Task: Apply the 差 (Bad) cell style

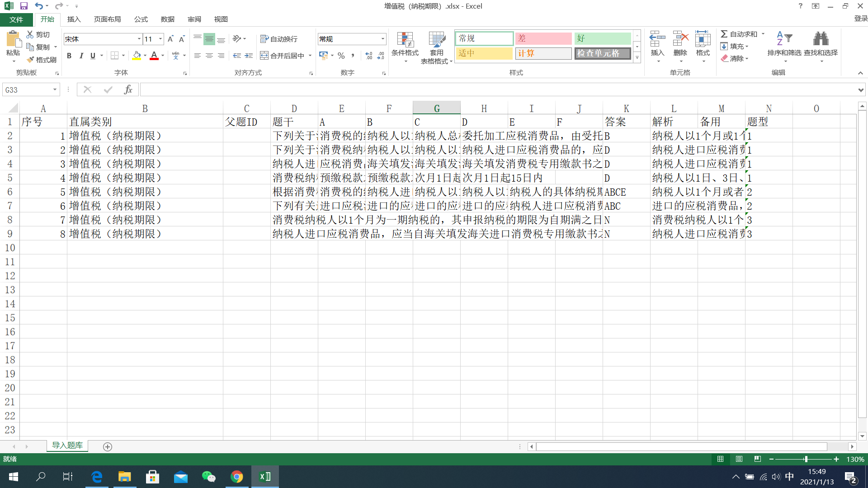Action: coord(543,38)
